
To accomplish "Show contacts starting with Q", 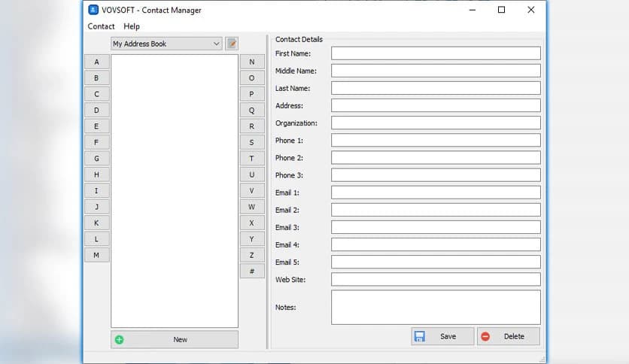I will (x=252, y=111).
